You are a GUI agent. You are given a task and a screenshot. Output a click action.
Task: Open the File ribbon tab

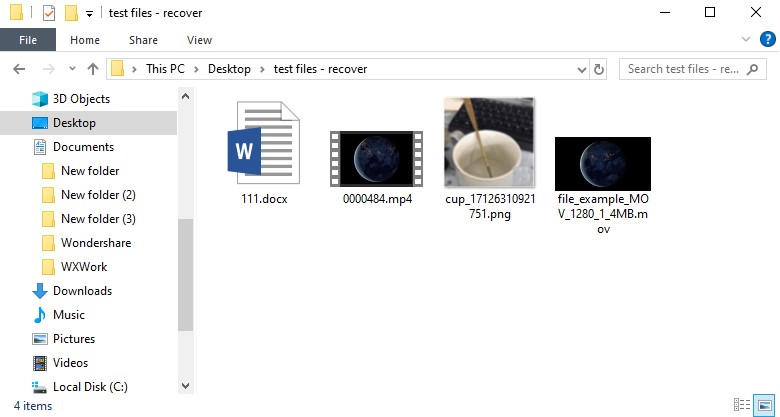tap(28, 40)
